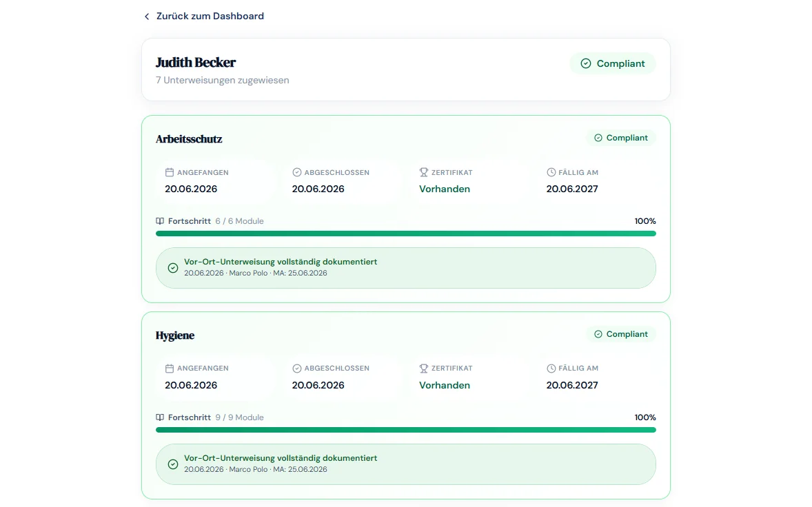Click the check-circle icon beside Abgeschlossen in Hygiene

(x=296, y=369)
